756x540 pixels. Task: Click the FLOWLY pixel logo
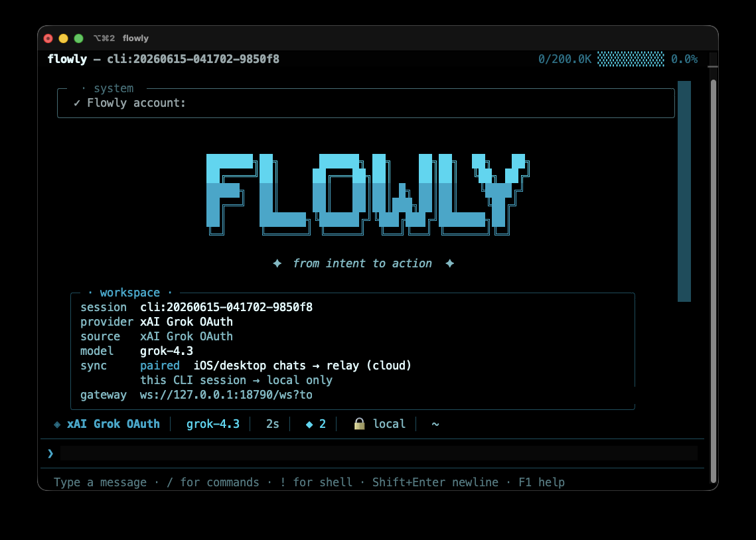[368, 194]
